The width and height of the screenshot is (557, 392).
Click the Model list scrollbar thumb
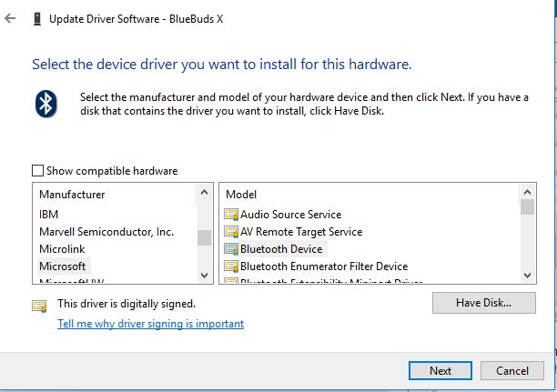pyautogui.click(x=528, y=207)
